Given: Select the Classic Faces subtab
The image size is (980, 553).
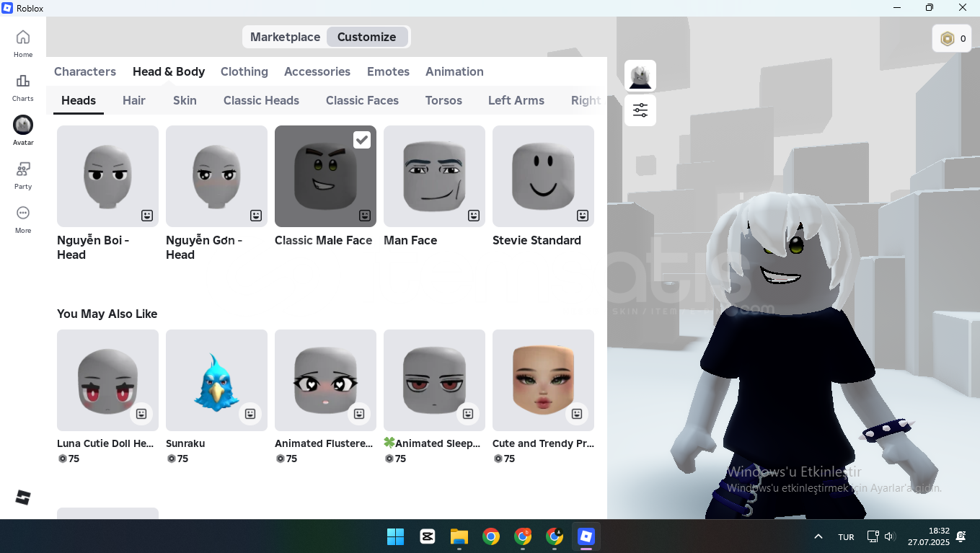Looking at the screenshot, I should pos(362,100).
